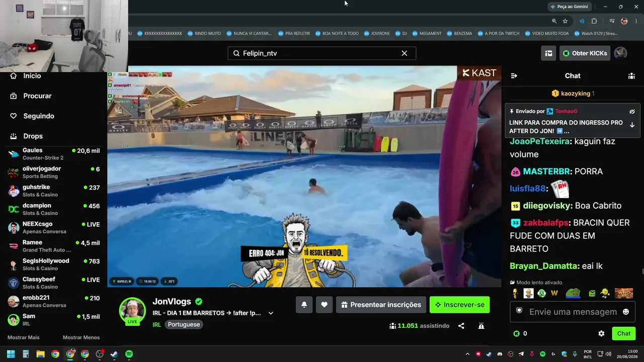Open the media controls icon in Chrome
This screenshot has width=644, height=362.
612,21
